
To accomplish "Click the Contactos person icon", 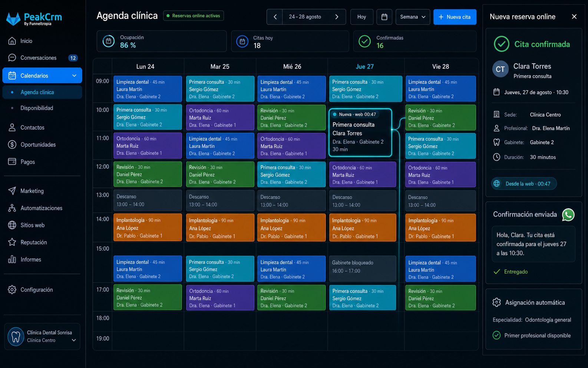I will coord(12,128).
